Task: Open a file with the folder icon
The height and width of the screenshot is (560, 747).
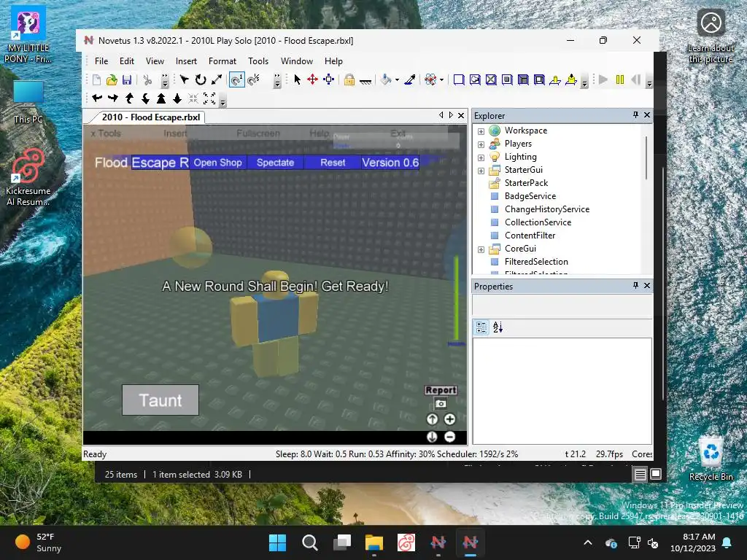Action: pyautogui.click(x=112, y=80)
